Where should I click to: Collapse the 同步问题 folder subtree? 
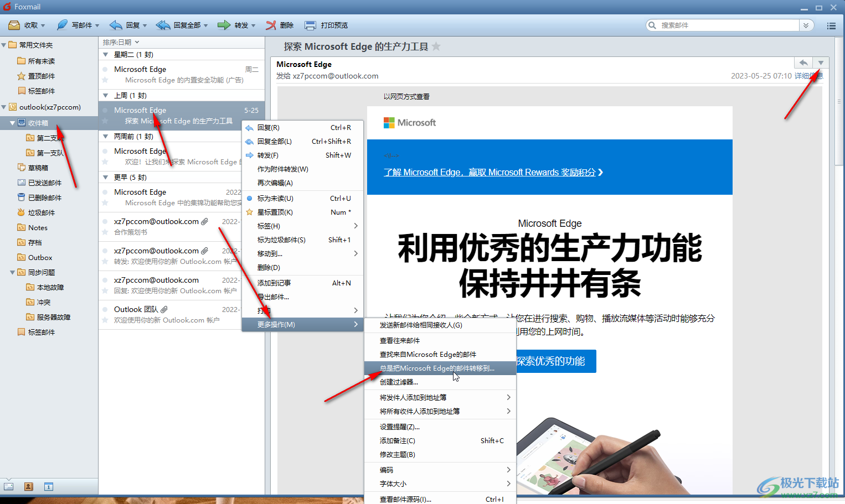(12, 272)
